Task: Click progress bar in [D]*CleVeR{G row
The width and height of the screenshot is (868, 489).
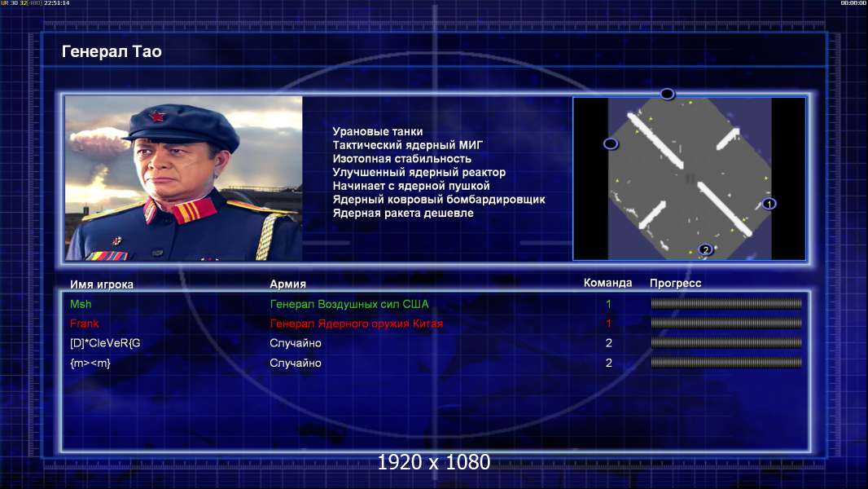Action: coord(726,343)
